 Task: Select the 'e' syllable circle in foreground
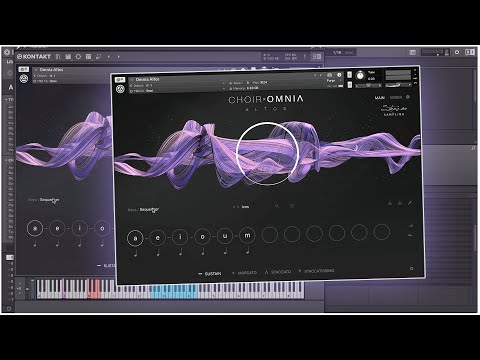(x=158, y=238)
